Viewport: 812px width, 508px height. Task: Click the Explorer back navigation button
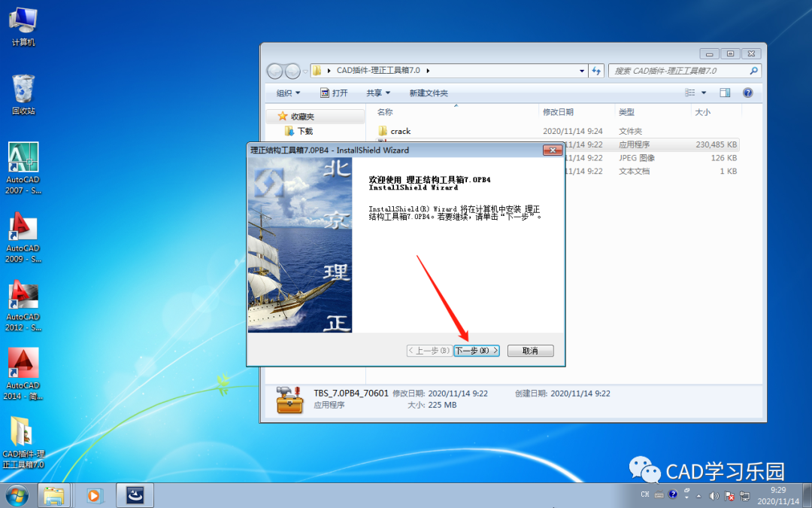(274, 71)
